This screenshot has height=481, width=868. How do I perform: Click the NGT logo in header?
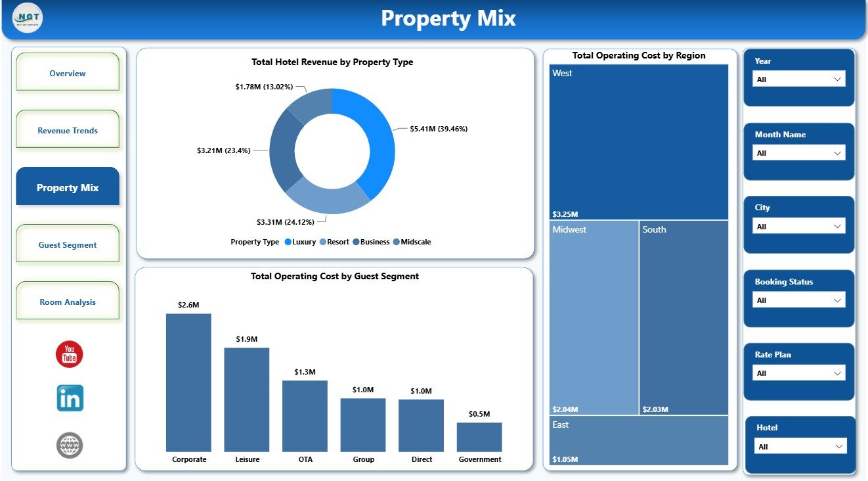click(x=28, y=18)
